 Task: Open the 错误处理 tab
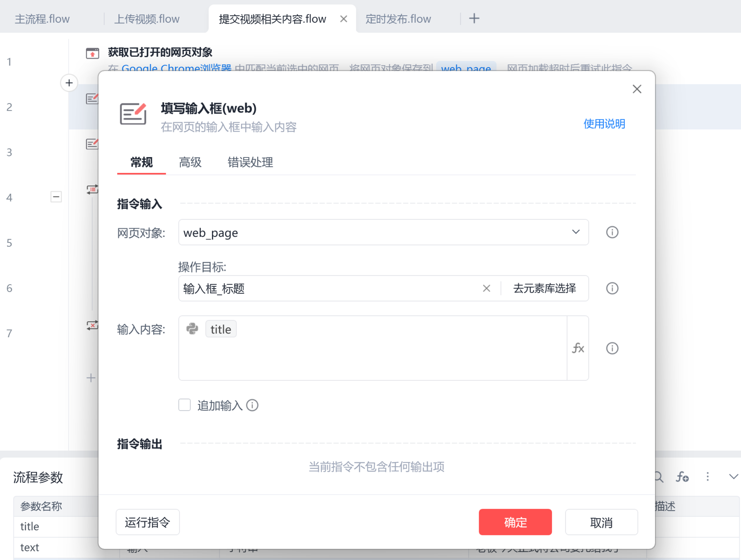(250, 162)
